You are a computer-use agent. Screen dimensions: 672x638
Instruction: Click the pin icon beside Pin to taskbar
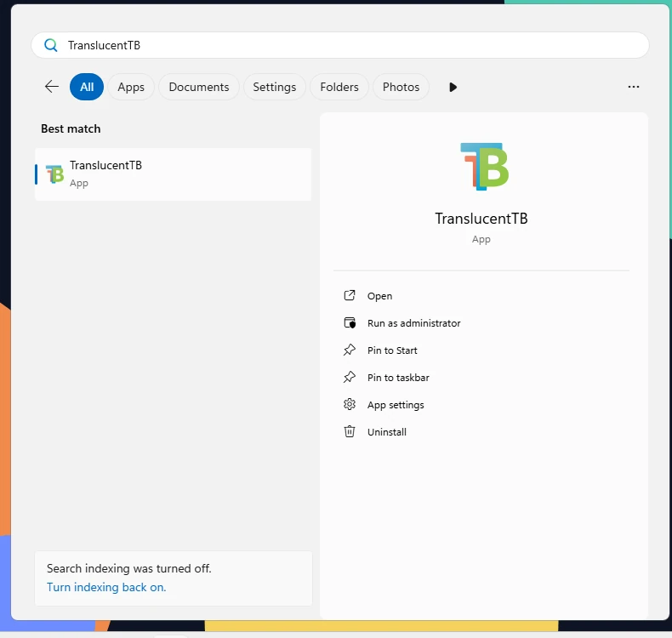(350, 377)
